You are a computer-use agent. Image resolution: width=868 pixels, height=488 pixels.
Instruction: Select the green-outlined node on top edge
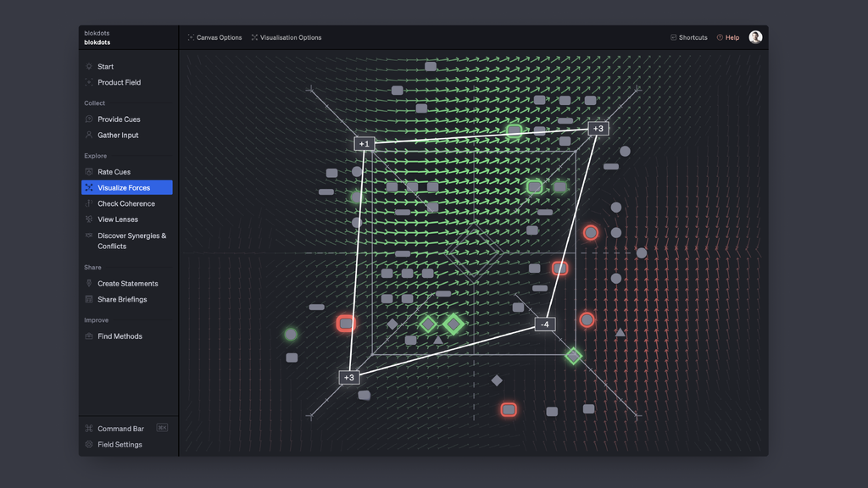(515, 130)
